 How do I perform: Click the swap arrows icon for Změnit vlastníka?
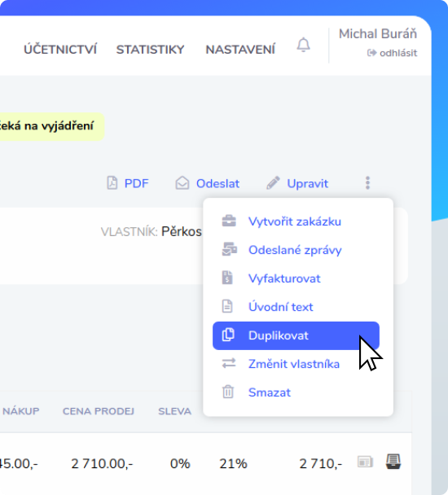point(229,363)
